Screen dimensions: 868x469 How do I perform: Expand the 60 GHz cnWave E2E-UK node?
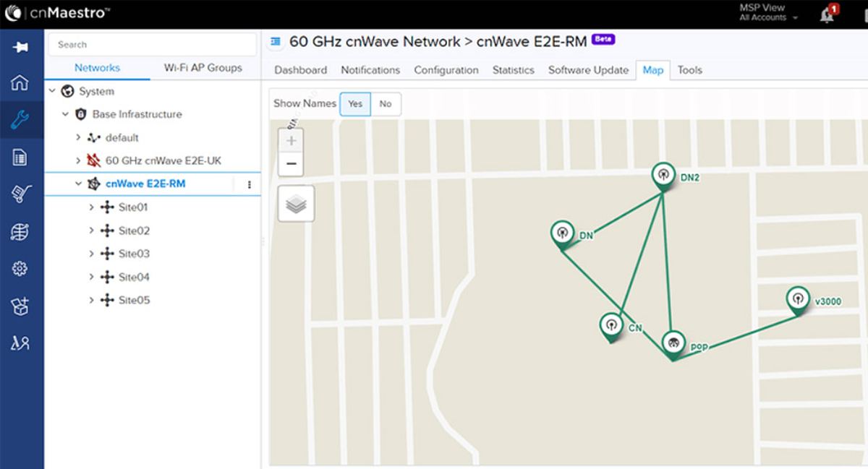(x=78, y=160)
